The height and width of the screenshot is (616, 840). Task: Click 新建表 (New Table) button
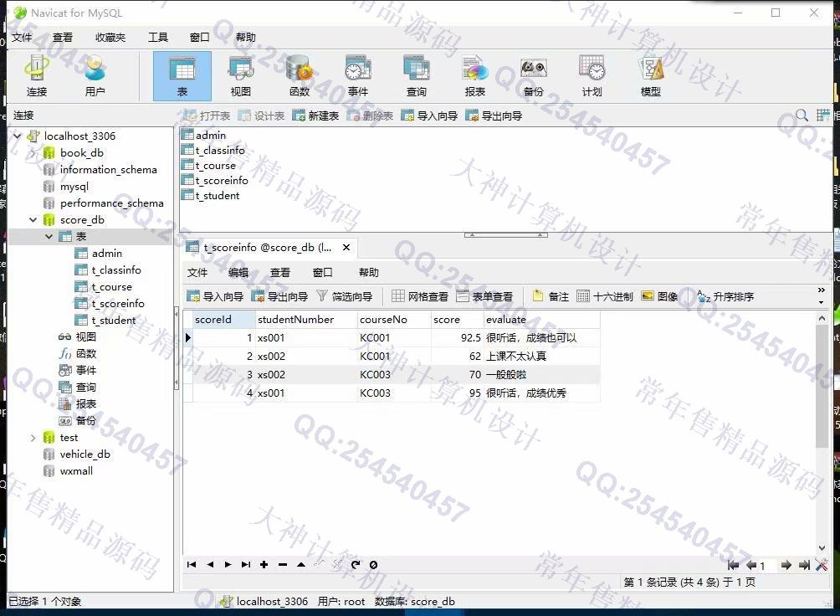(315, 116)
